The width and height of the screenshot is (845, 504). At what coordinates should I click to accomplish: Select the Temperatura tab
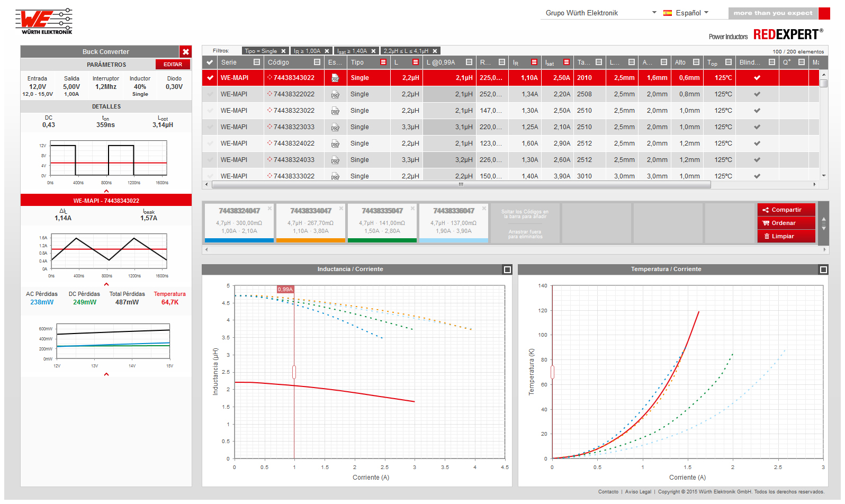pyautogui.click(x=170, y=298)
